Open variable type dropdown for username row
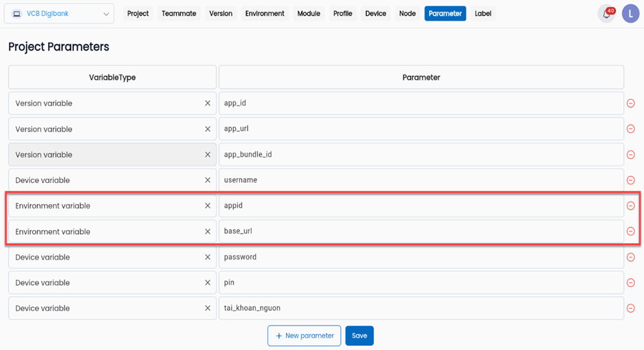 (x=103, y=180)
